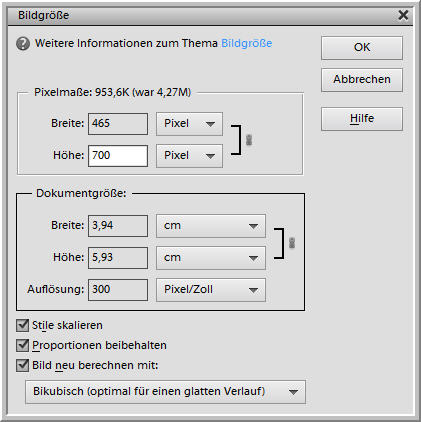Screen dimensions: 421x422
Task: Confirm with the OK button
Action: 362,48
